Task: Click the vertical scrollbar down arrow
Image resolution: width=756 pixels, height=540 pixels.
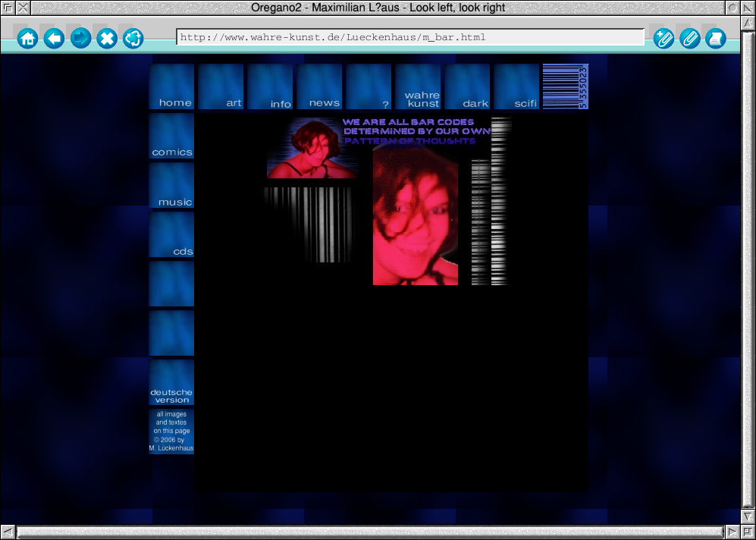Action: (748, 516)
